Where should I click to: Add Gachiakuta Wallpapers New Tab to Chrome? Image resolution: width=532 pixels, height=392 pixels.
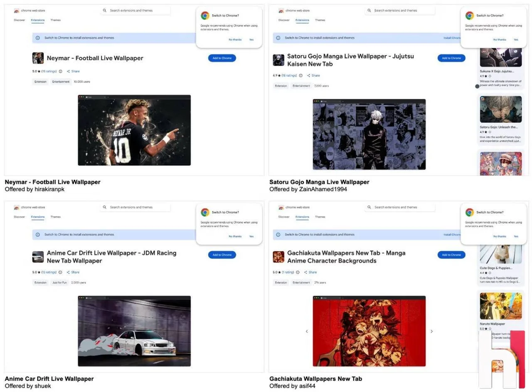451,255
